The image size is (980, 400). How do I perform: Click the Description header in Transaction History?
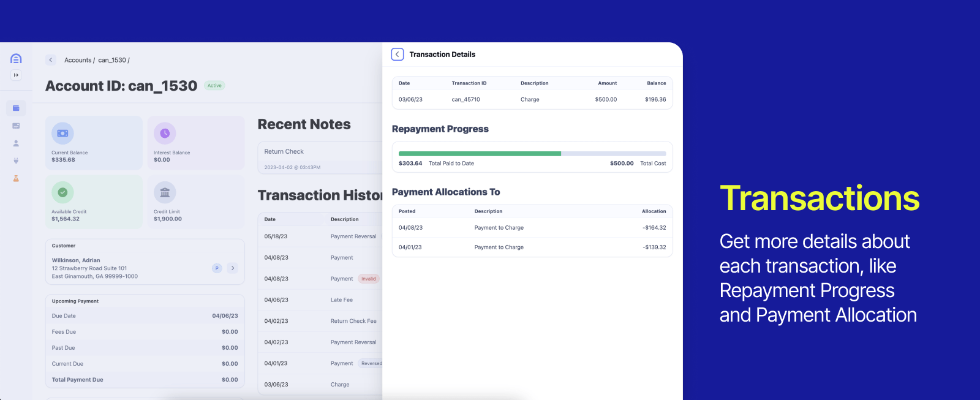[344, 219]
